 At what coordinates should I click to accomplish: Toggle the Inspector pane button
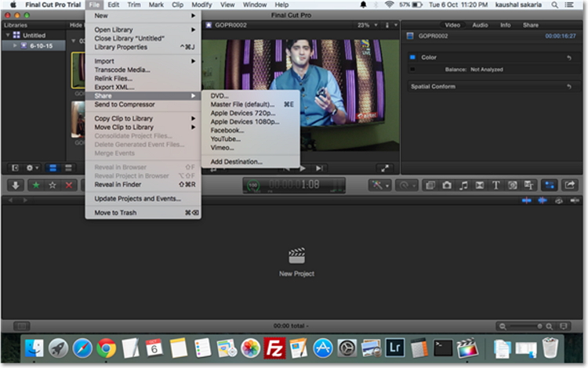pos(549,186)
